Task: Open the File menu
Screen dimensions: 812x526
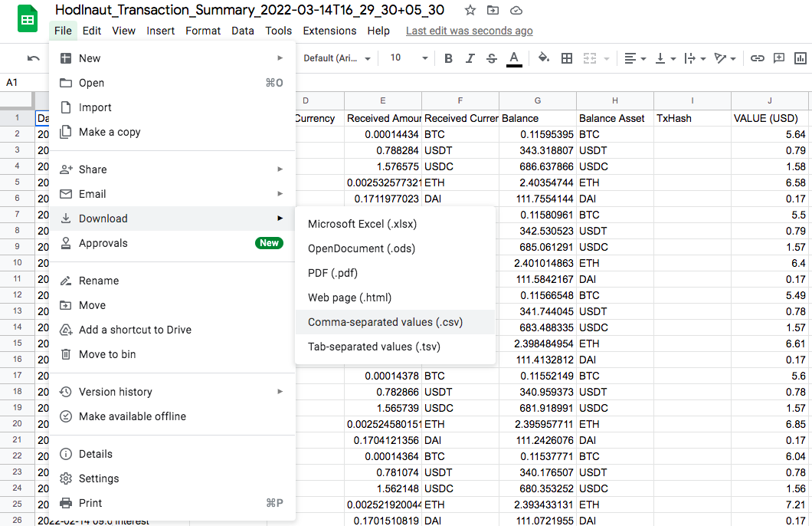Action: pos(63,31)
